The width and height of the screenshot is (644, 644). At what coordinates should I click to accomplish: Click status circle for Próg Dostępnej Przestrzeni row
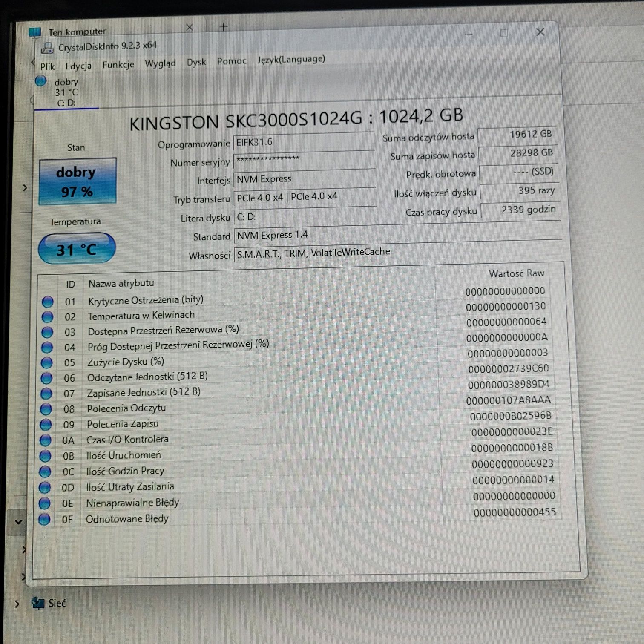click(47, 348)
